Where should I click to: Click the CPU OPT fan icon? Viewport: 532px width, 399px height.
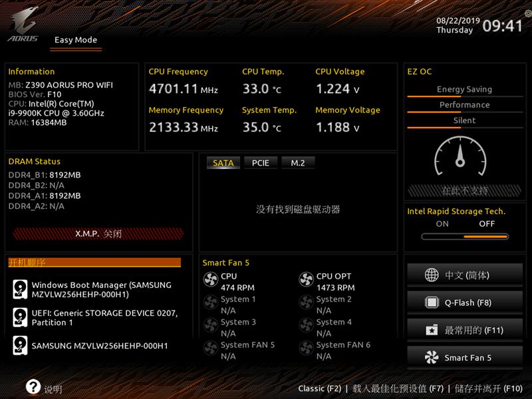click(x=306, y=280)
